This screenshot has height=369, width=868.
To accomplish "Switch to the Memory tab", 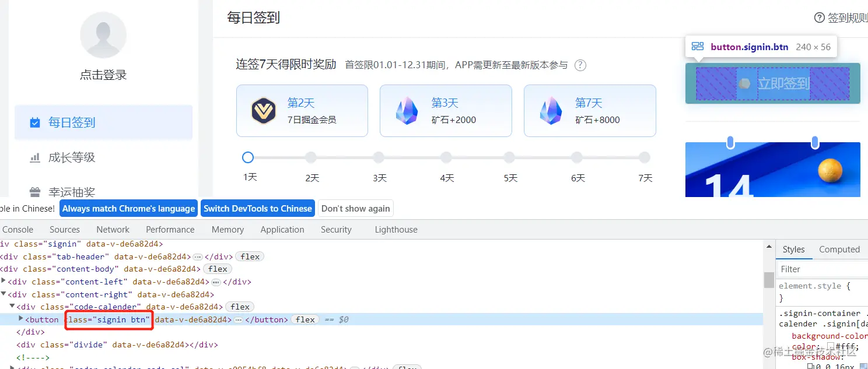I will coord(228,230).
